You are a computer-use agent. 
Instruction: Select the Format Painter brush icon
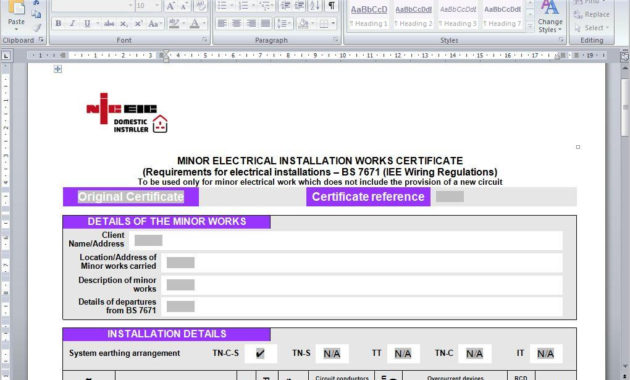point(37,27)
